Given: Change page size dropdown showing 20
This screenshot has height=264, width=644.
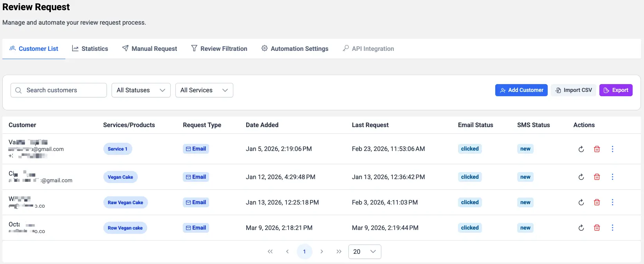Looking at the screenshot, I should coord(365,251).
